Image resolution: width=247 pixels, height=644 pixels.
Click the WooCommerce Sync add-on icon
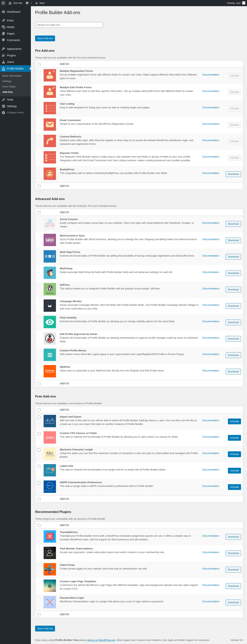point(50,240)
